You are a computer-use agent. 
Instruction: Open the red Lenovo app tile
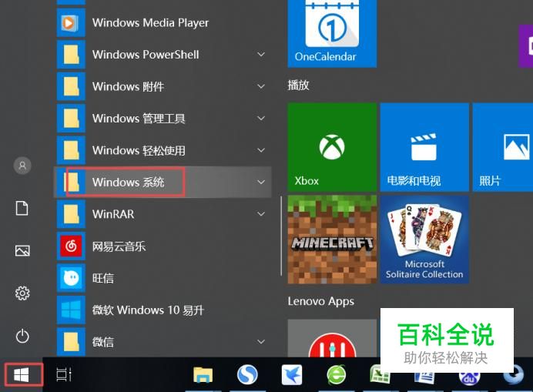coord(332,338)
